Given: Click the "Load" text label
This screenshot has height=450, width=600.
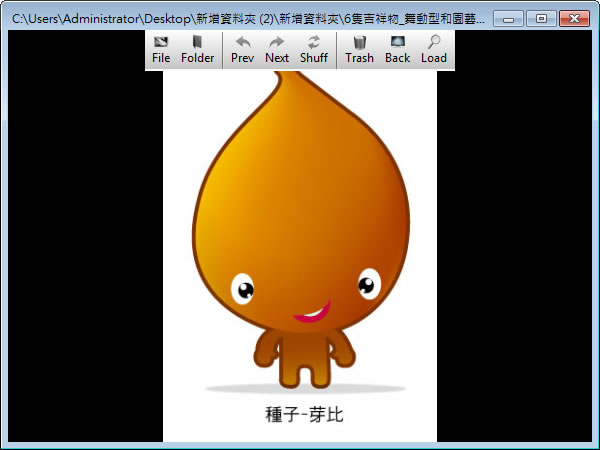Looking at the screenshot, I should pyautogui.click(x=434, y=58).
